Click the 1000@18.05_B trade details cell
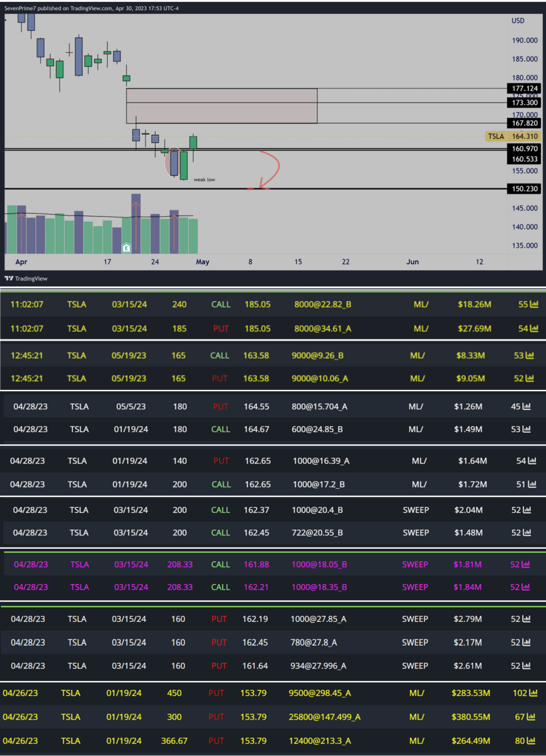546x756 pixels. (x=319, y=564)
